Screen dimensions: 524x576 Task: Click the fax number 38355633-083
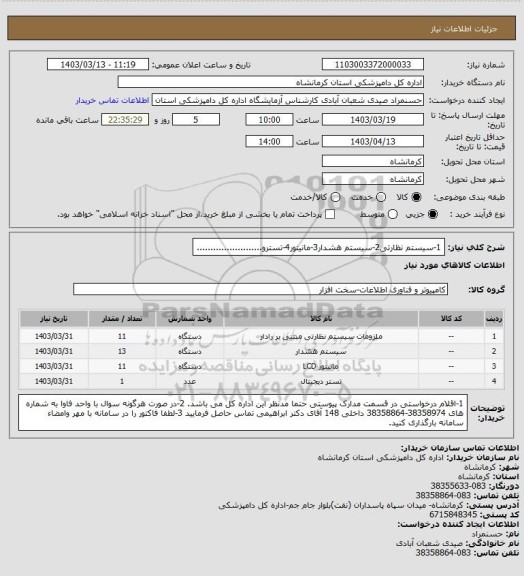(x=458, y=486)
